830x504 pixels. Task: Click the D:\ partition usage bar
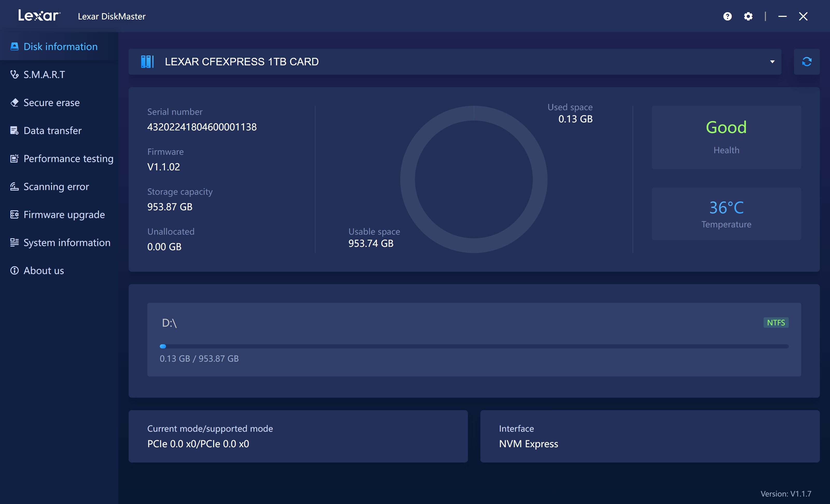pos(474,346)
